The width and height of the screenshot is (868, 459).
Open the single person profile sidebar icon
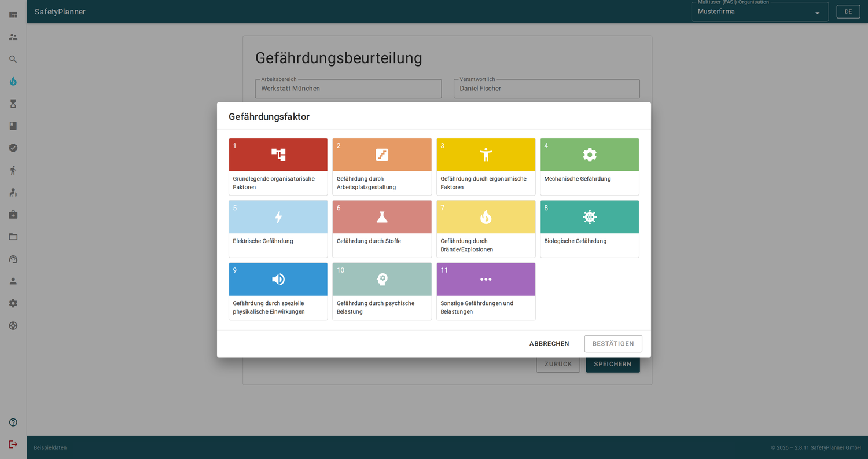[13, 281]
